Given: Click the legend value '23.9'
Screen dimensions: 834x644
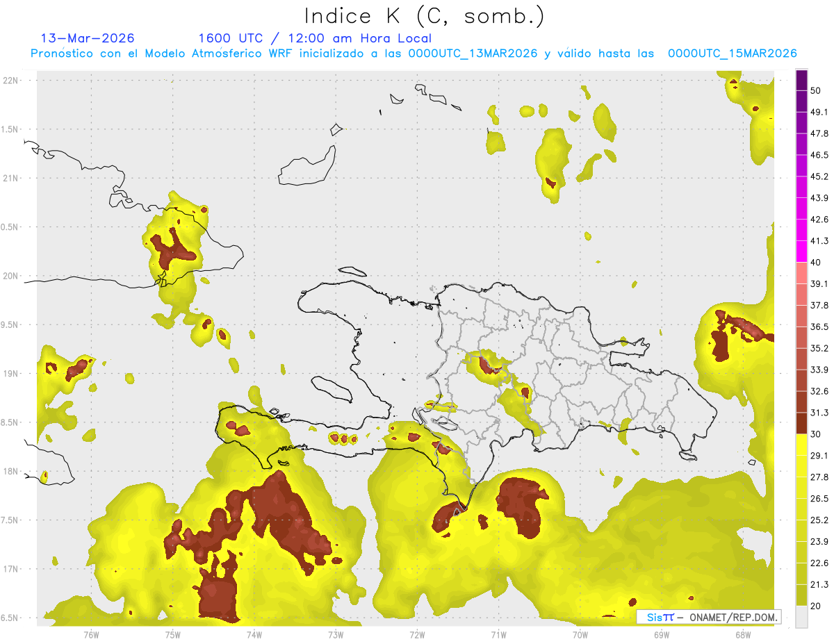Looking at the screenshot, I should (819, 542).
